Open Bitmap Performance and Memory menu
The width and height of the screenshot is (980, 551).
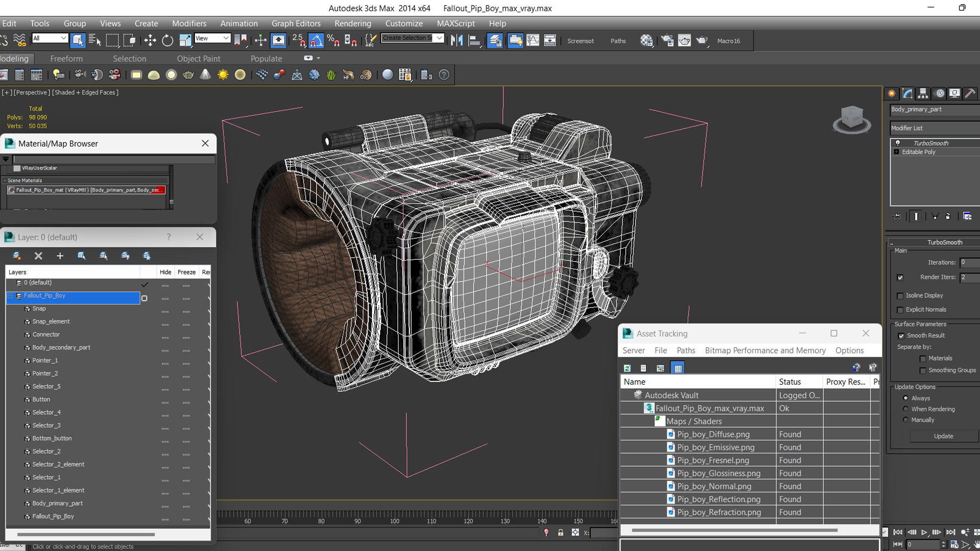[765, 350]
